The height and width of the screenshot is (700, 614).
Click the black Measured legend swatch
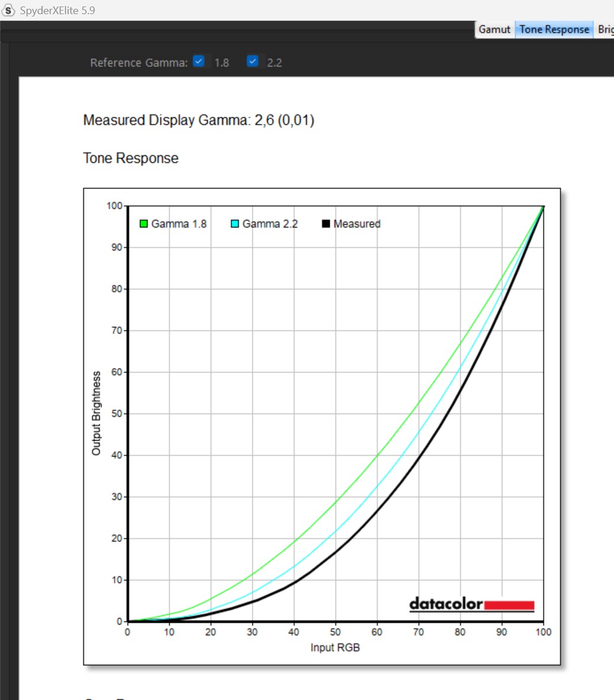[326, 224]
